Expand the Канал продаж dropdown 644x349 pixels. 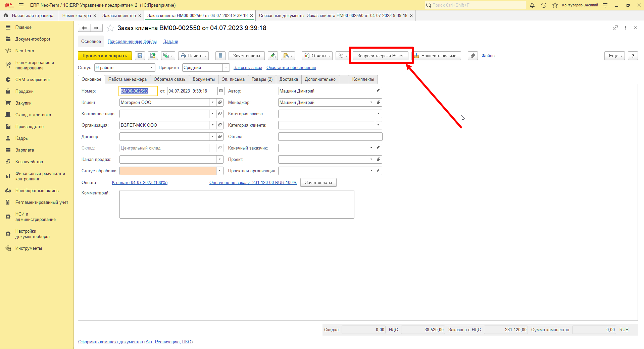tap(220, 160)
